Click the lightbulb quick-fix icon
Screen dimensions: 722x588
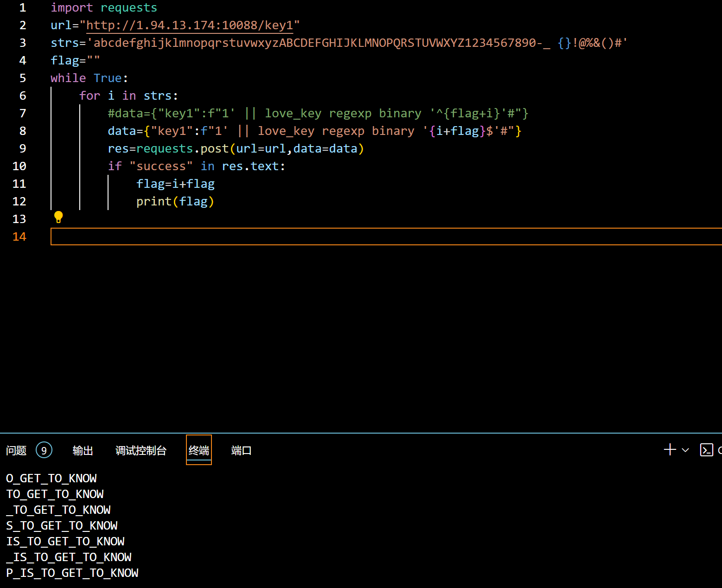click(x=58, y=217)
